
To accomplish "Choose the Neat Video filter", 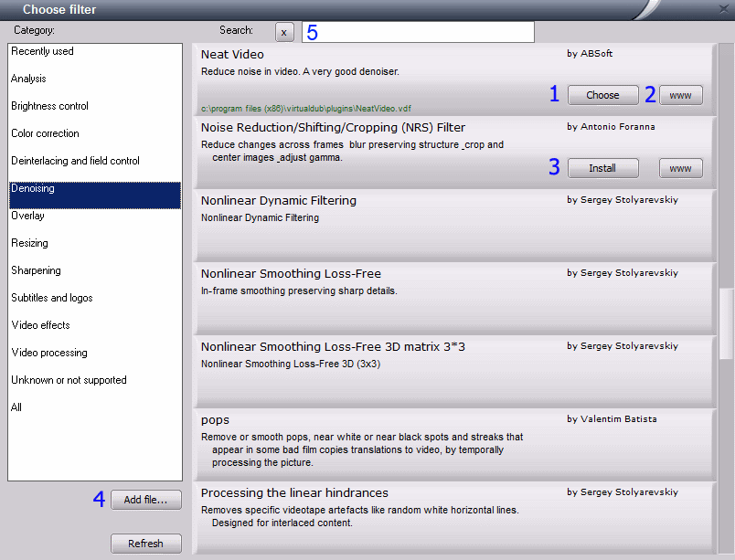I will click(x=602, y=95).
